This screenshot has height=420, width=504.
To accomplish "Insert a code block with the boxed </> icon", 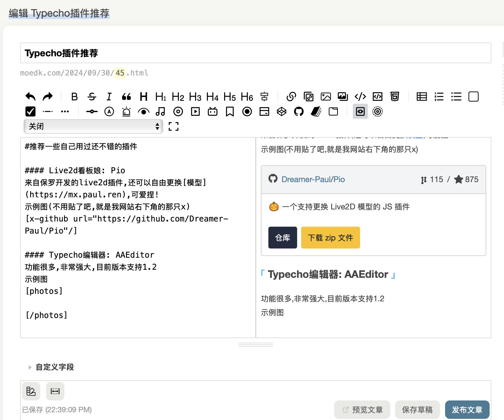I will (x=378, y=97).
